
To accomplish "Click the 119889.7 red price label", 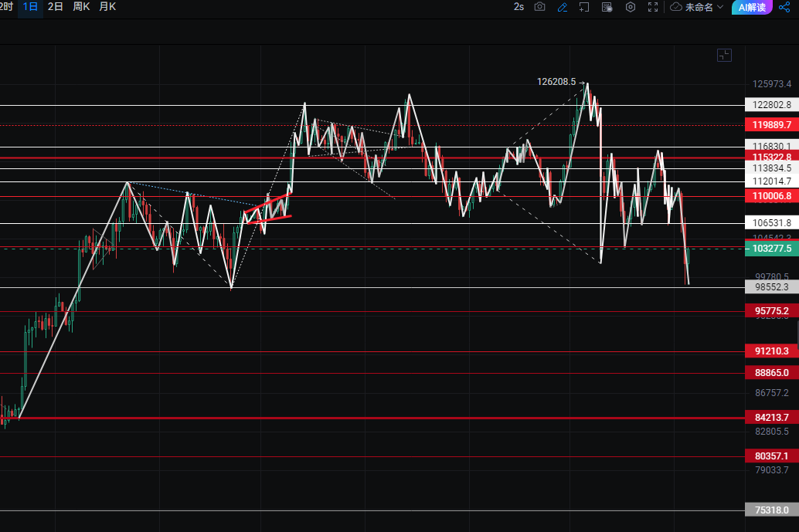I will tap(771, 125).
